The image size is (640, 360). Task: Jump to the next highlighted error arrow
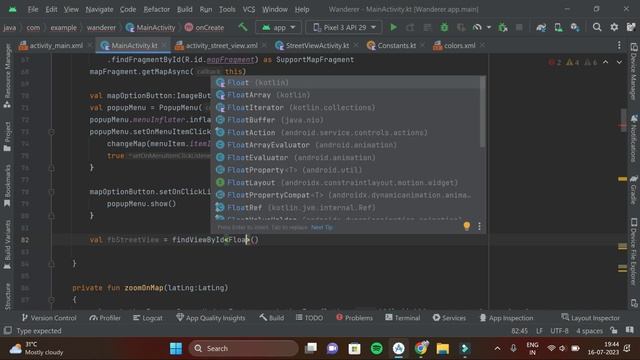click(619, 62)
